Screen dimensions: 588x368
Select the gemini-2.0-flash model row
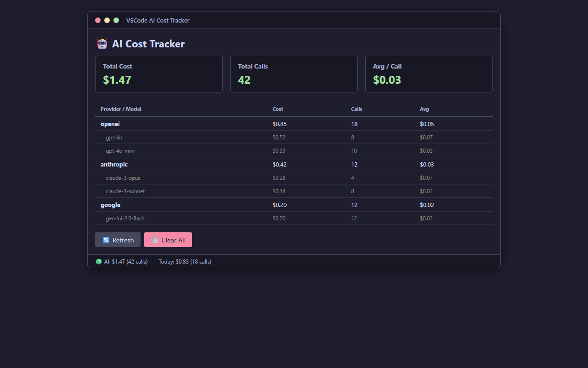point(294,218)
